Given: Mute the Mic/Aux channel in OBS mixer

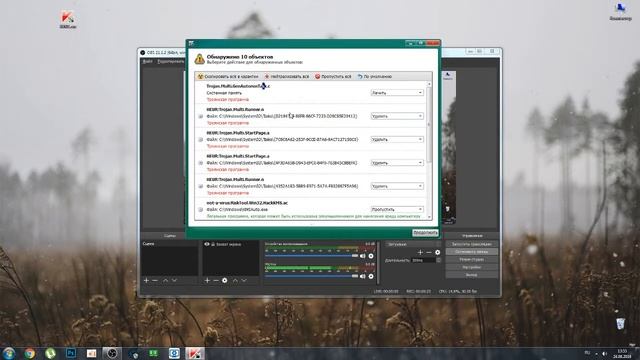Looking at the screenshot, I should tap(362, 276).
